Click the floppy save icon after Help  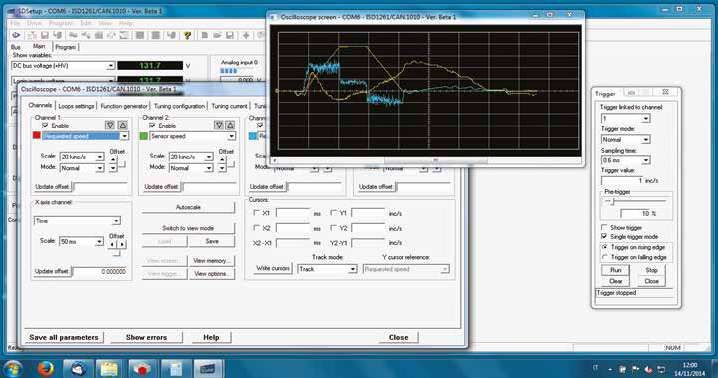pos(230,35)
